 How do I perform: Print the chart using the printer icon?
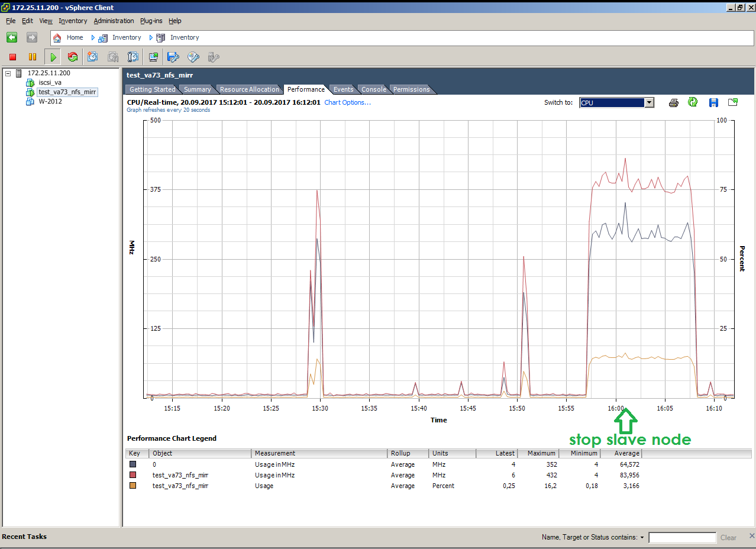674,103
